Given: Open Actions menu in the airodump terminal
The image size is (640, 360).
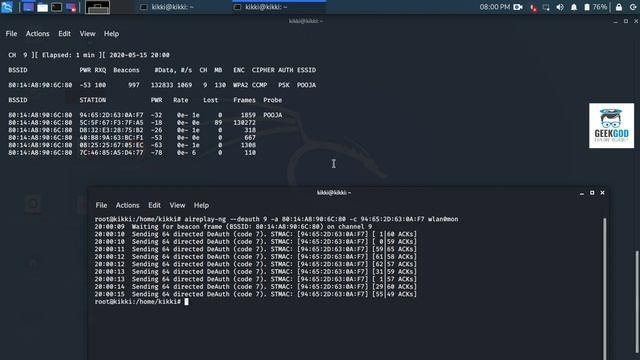Looking at the screenshot, I should click(38, 34).
